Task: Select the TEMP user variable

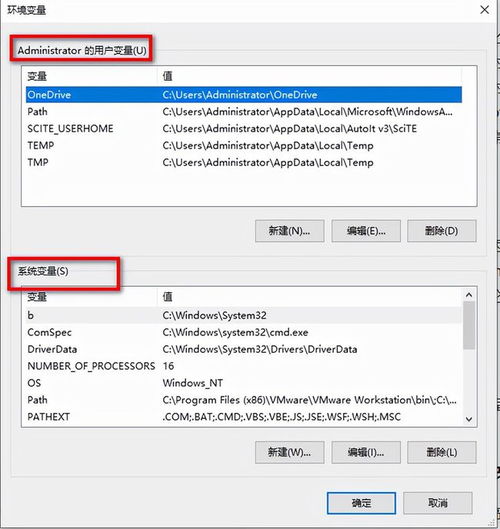Action: pos(244,145)
